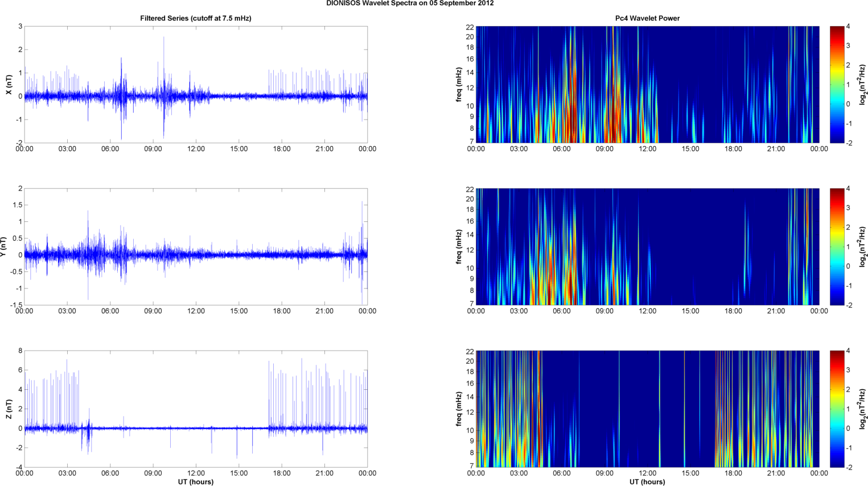Screen dimensions: 868x486
Task: Click the DIONISOS Wavelet Spectra main title
Action: (x=410, y=3)
